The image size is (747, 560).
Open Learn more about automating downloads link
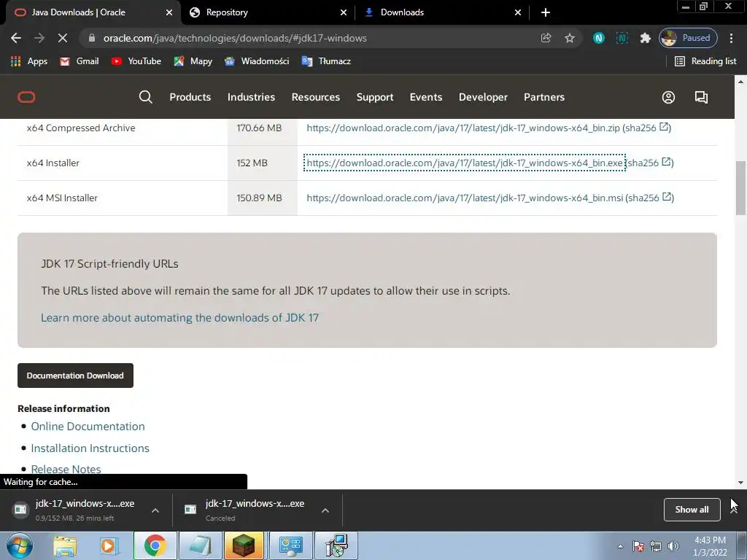pos(179,318)
